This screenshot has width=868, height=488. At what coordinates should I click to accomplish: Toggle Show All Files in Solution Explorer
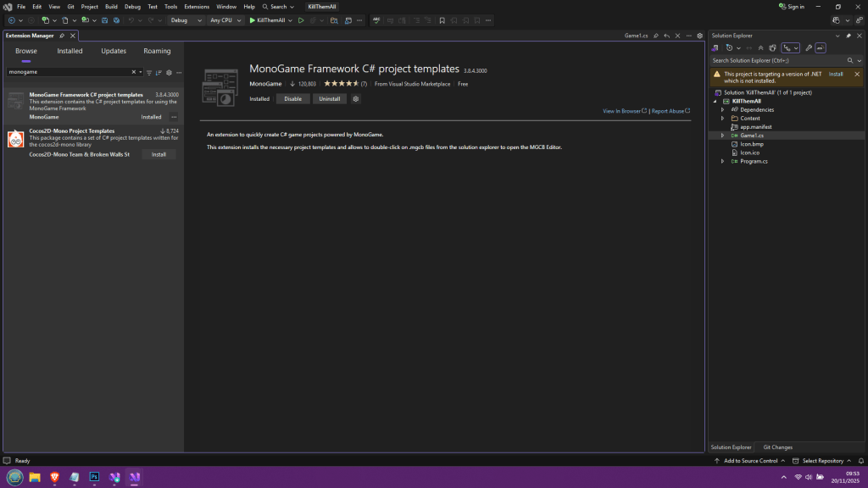771,48
